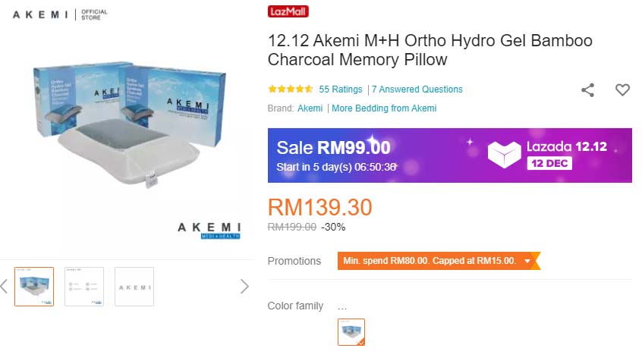Select the third Akemi logo thumbnail
The width and height of the screenshot is (642, 364).
134,287
